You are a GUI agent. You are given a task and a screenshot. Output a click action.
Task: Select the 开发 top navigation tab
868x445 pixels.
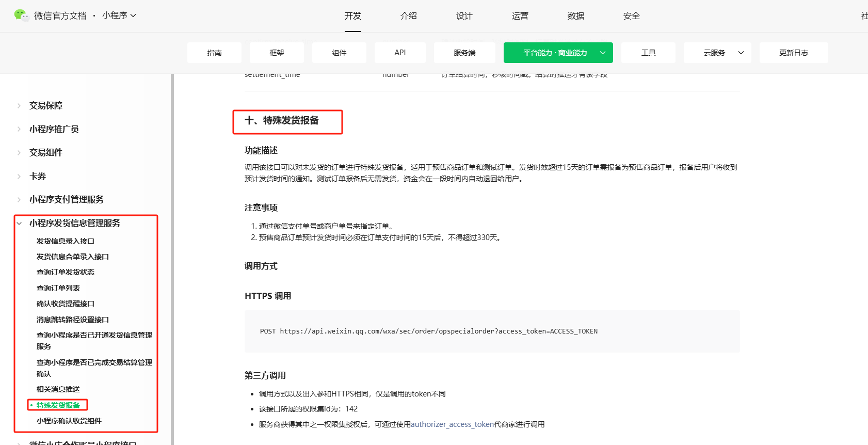click(x=353, y=16)
